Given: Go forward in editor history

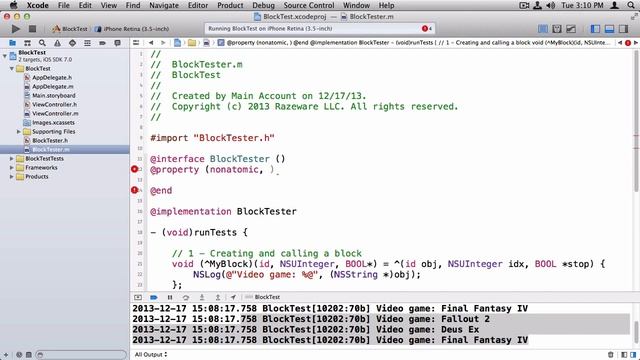Looking at the screenshot, I should [163, 43].
